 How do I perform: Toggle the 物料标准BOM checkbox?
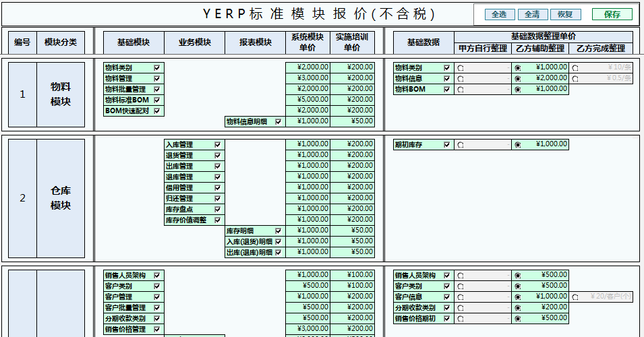[157, 100]
